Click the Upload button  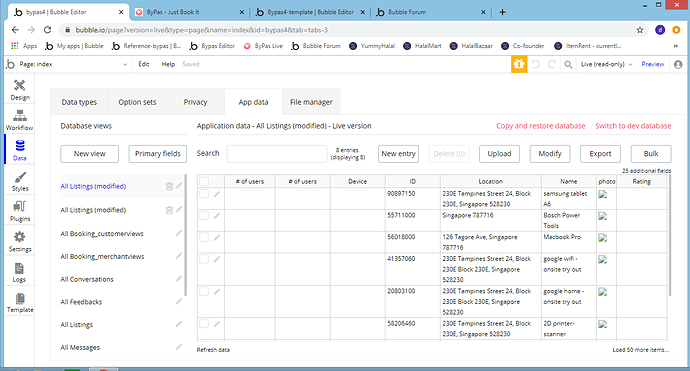point(499,154)
